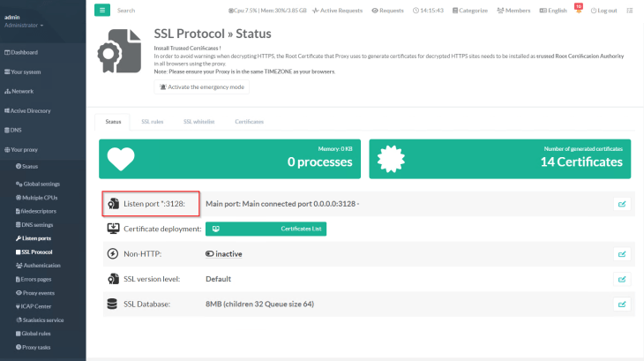Toggle the Non-HTTP inactive switch
Image resolution: width=644 pixels, height=361 pixels.
209,254
